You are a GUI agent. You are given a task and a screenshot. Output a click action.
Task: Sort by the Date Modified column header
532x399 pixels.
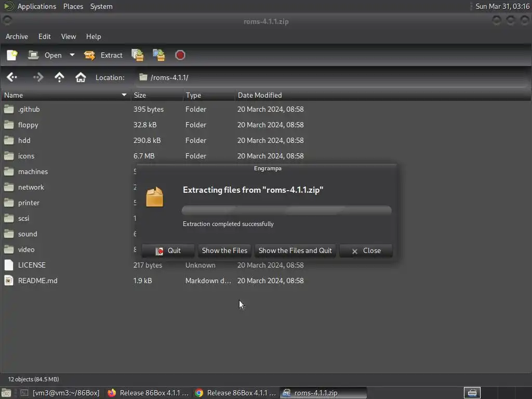tap(383, 96)
